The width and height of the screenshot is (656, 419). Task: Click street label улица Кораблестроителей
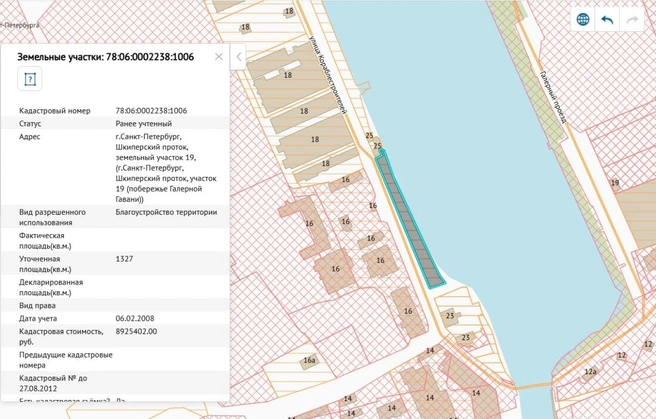329,75
